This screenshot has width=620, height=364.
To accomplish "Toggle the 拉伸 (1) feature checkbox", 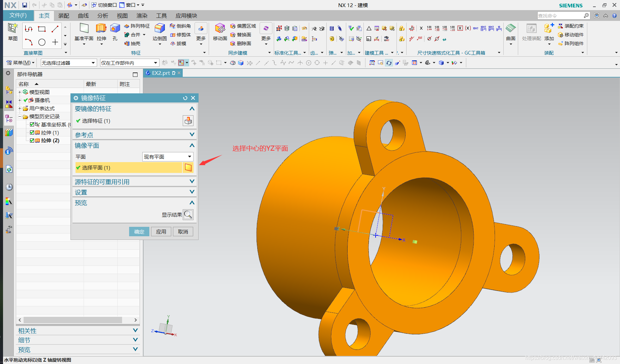I will click(x=32, y=132).
